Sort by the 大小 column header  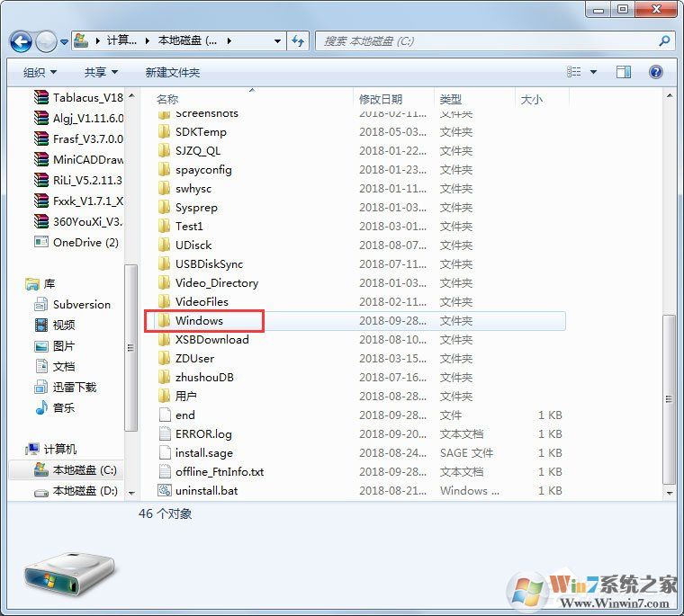531,100
